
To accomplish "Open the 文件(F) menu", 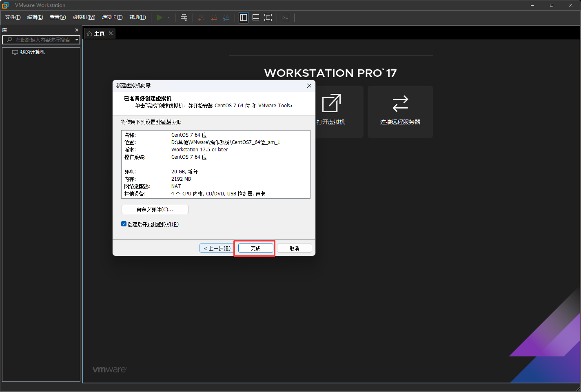I will (13, 17).
